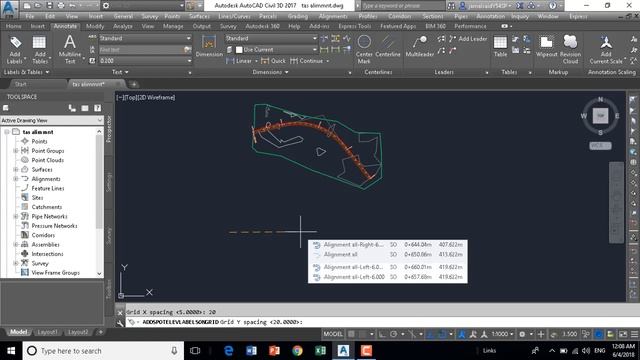Click the workspace switching gear icon in status bar
The width and height of the screenshot is (640, 360).
[x=522, y=334]
